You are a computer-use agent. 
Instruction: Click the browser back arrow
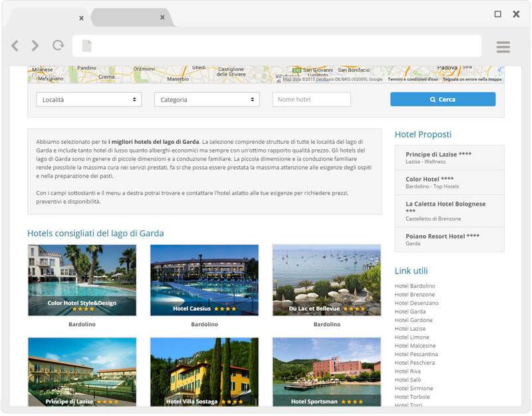[x=15, y=46]
